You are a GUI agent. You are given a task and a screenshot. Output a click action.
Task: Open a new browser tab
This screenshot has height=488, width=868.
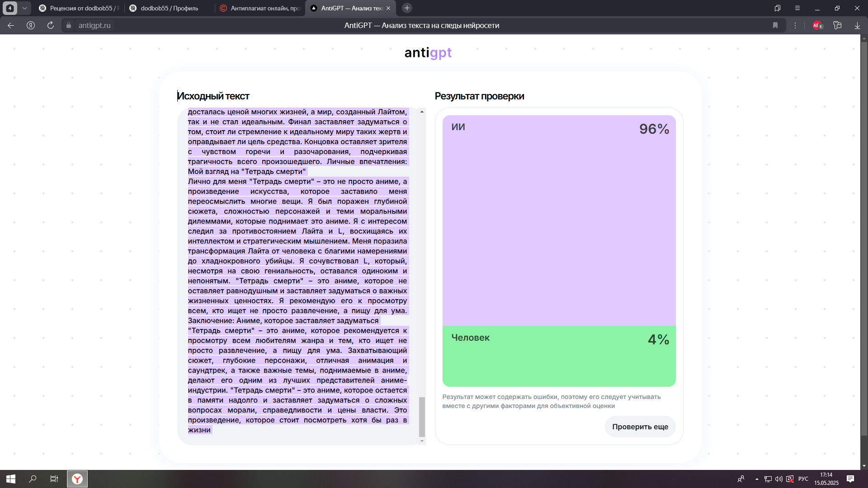407,8
